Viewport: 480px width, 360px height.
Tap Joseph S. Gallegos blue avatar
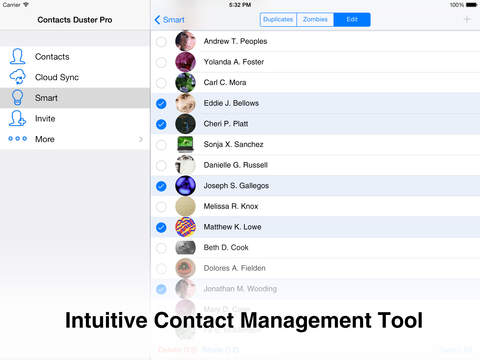(x=185, y=186)
